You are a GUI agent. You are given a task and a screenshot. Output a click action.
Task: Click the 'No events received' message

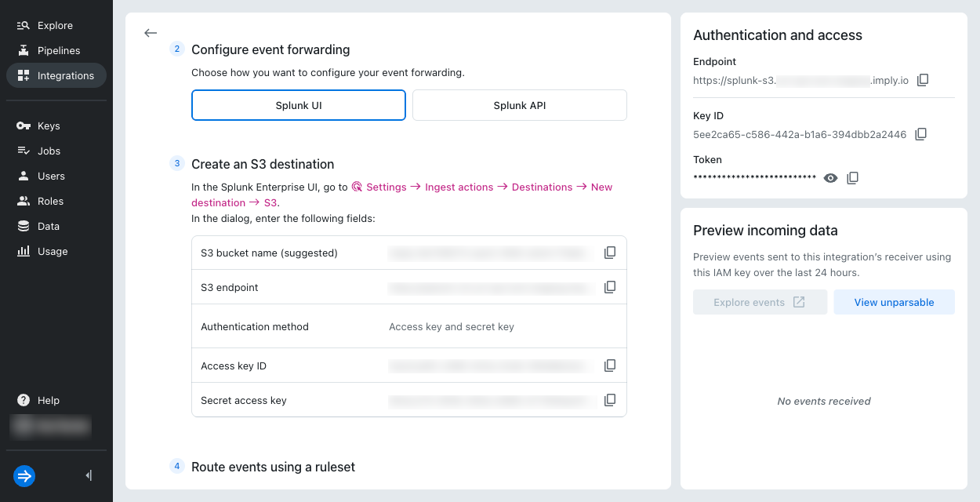pos(824,401)
